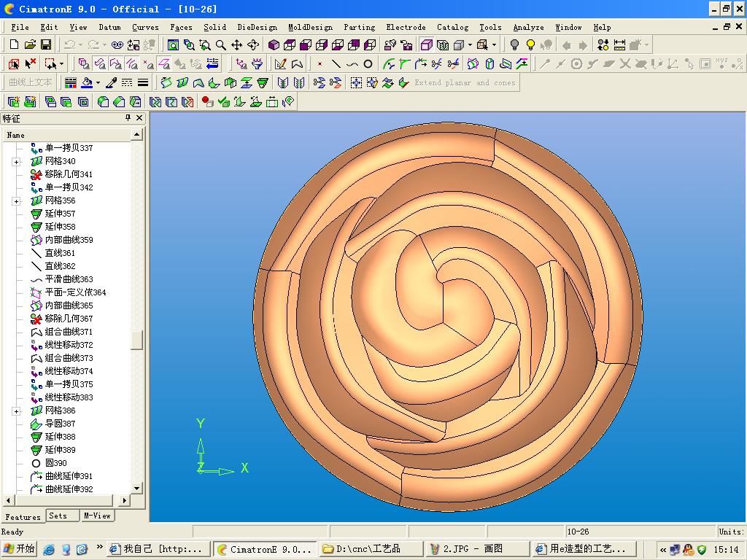Click the yellow light bulb show icon
Screen dimensions: 747x560
coord(530,45)
